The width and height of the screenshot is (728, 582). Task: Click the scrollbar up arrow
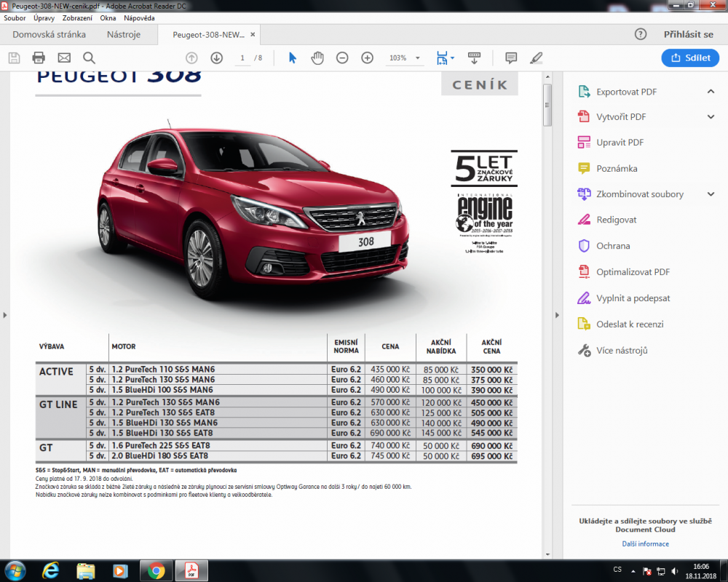click(547, 76)
